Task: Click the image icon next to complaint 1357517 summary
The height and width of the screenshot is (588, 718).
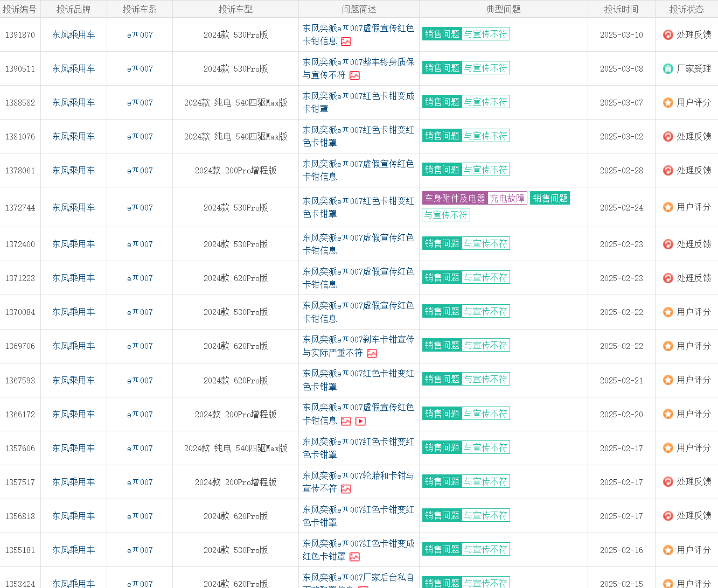Action: tap(346, 489)
